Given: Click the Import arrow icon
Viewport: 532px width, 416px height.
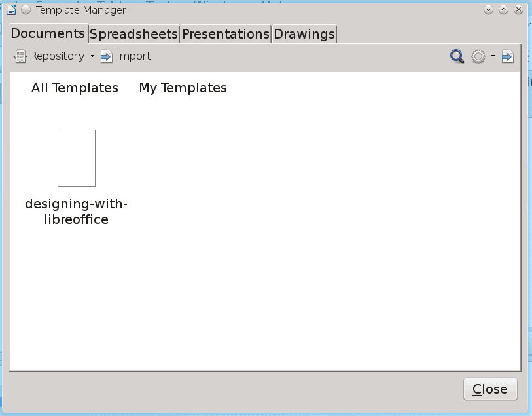Looking at the screenshot, I should click(106, 56).
